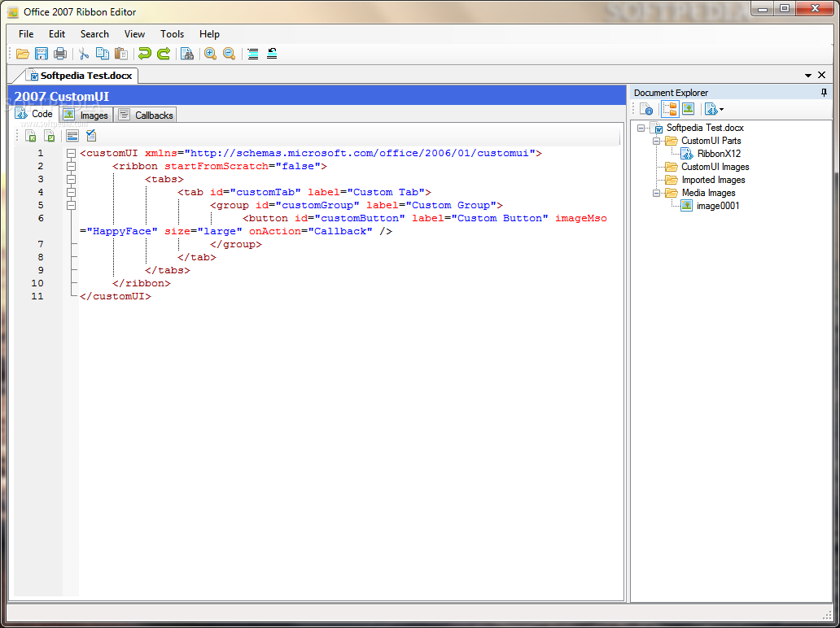Select RibbonX12 in the Document Explorer
Screen dimensions: 840x628
[719, 154]
